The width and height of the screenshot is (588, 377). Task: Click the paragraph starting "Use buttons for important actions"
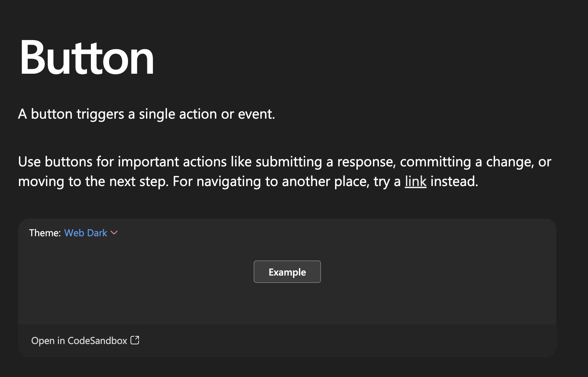click(x=285, y=172)
